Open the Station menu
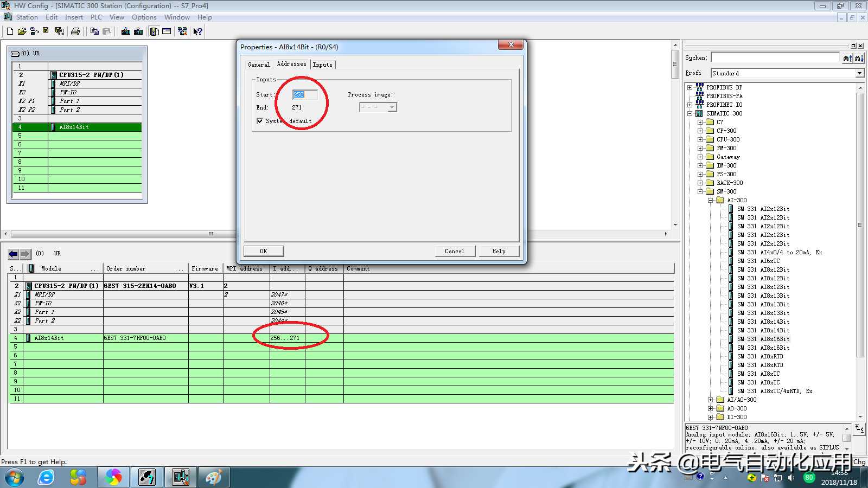 coord(27,17)
